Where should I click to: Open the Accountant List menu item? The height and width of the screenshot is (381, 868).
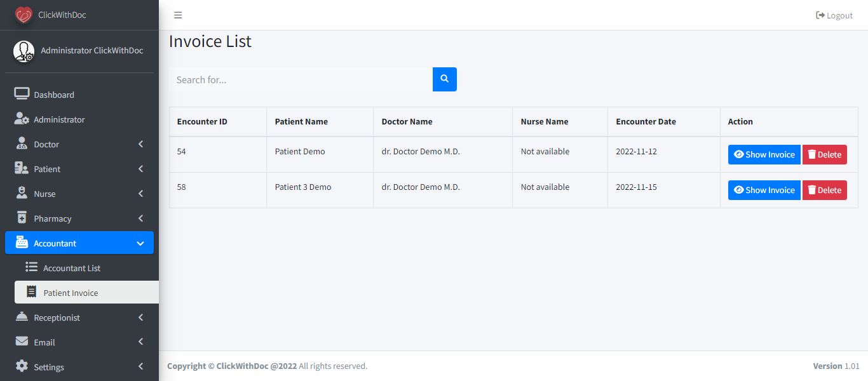tap(71, 268)
